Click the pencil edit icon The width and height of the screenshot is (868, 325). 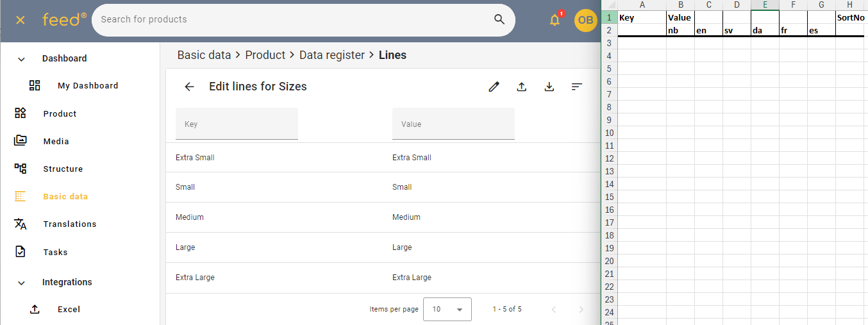(494, 87)
